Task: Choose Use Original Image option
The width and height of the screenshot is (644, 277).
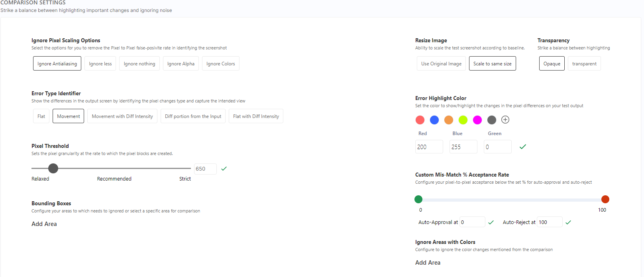Action: point(441,64)
